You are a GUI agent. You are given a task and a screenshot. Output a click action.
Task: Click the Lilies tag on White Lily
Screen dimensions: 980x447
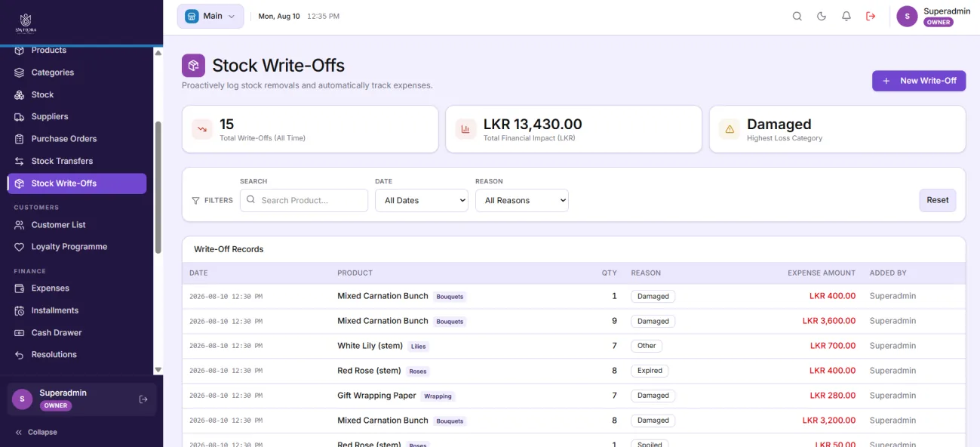coord(418,347)
